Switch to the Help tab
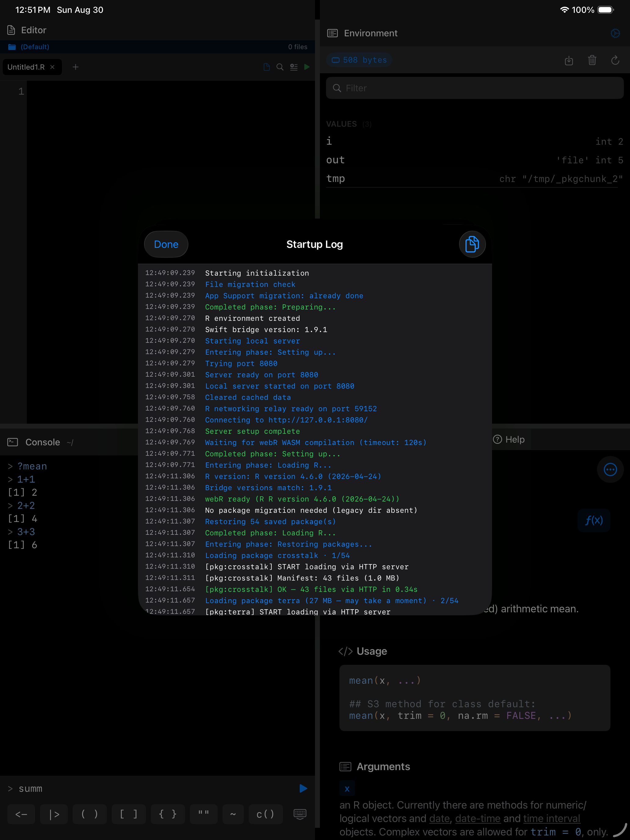The width and height of the screenshot is (630, 840). pyautogui.click(x=509, y=439)
